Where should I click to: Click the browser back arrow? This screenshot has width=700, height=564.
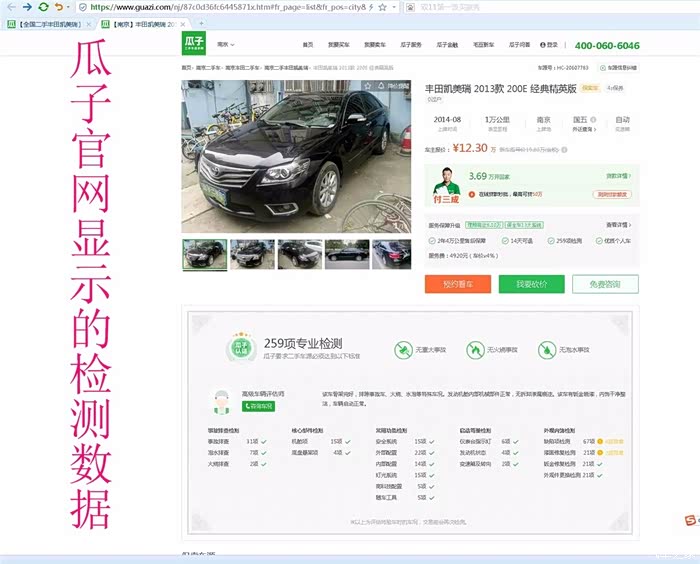coord(11,7)
